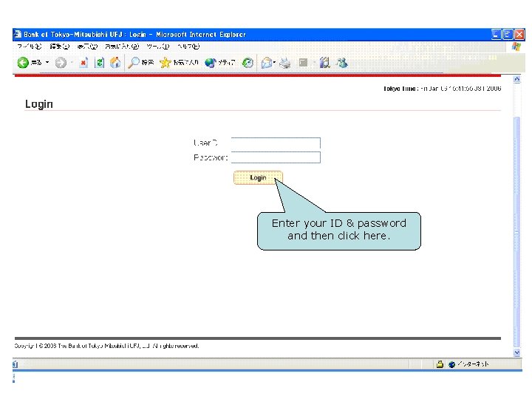
Task: Open the Forward button dropdown arrow
Action: pyautogui.click(x=72, y=63)
